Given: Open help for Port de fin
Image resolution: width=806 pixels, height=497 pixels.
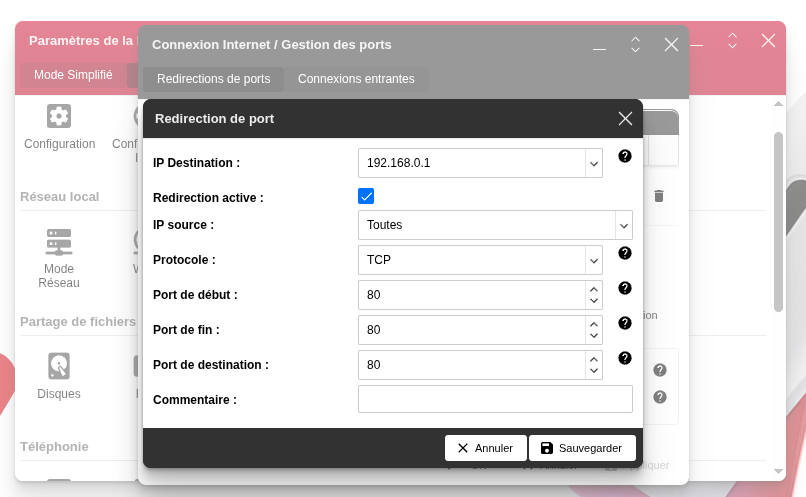Looking at the screenshot, I should click(x=625, y=323).
